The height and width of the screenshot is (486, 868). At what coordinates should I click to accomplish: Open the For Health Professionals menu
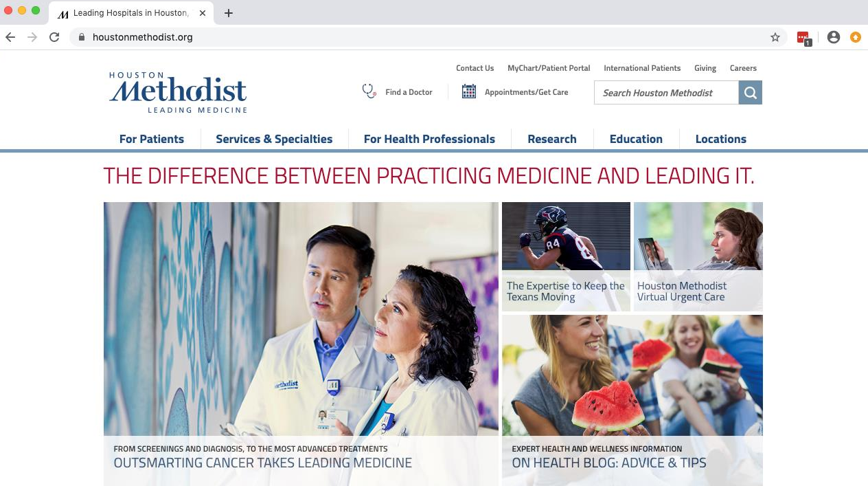point(429,139)
